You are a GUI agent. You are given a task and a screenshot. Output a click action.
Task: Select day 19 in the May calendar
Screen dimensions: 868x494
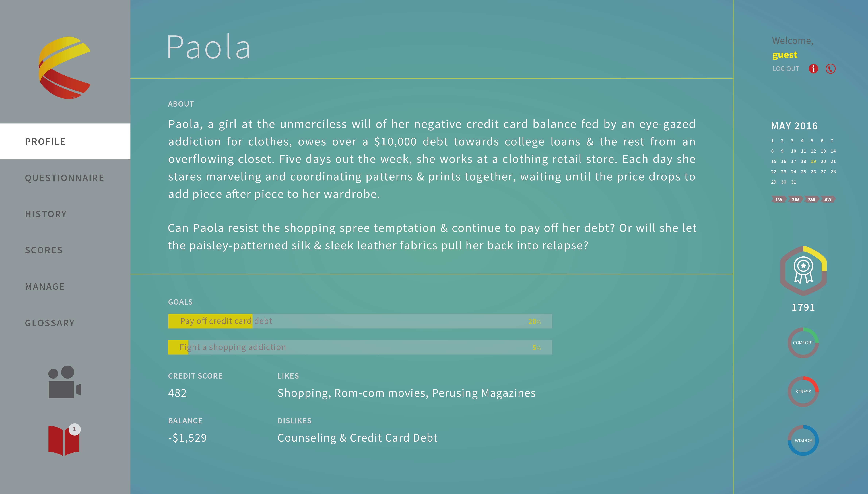pos(813,162)
